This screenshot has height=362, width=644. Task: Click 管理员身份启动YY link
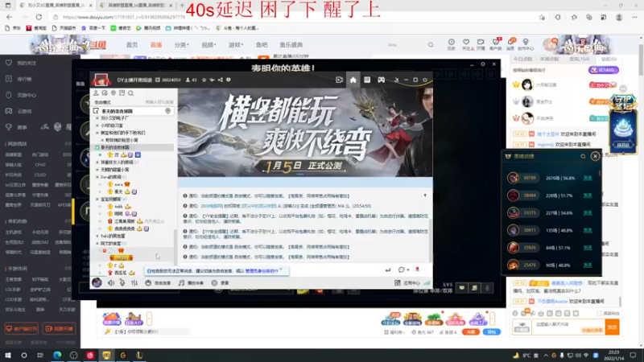pos(262,271)
